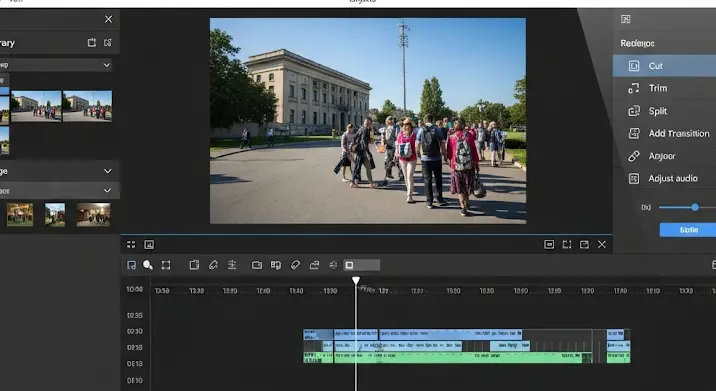
Task: Close the left library panel with the X
Action: pyautogui.click(x=108, y=19)
